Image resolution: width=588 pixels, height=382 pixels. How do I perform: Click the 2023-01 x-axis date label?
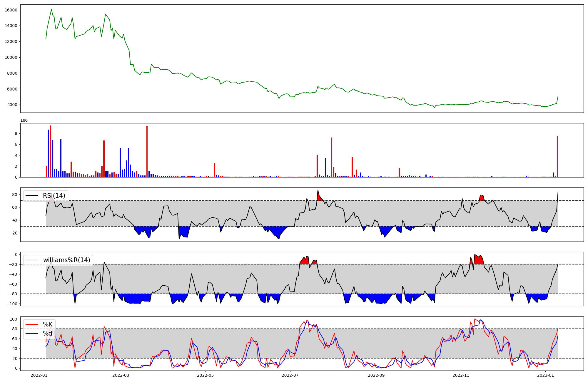tap(545, 375)
